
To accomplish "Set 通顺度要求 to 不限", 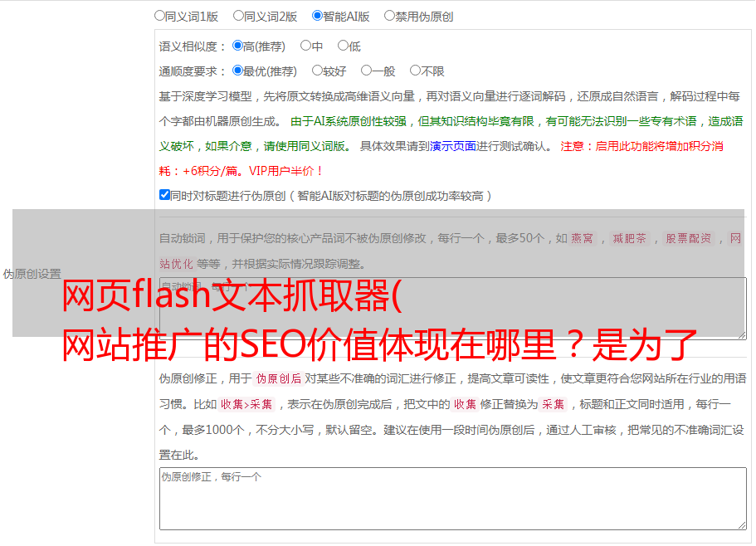I will [x=415, y=71].
